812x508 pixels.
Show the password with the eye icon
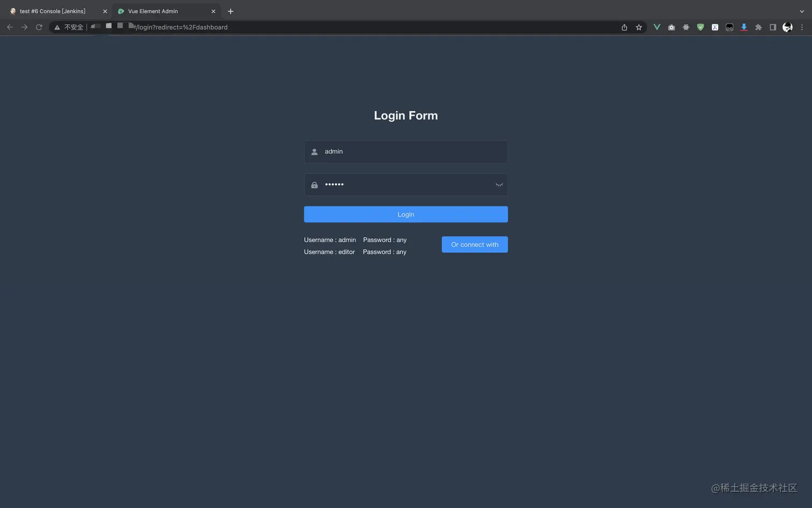click(x=499, y=185)
